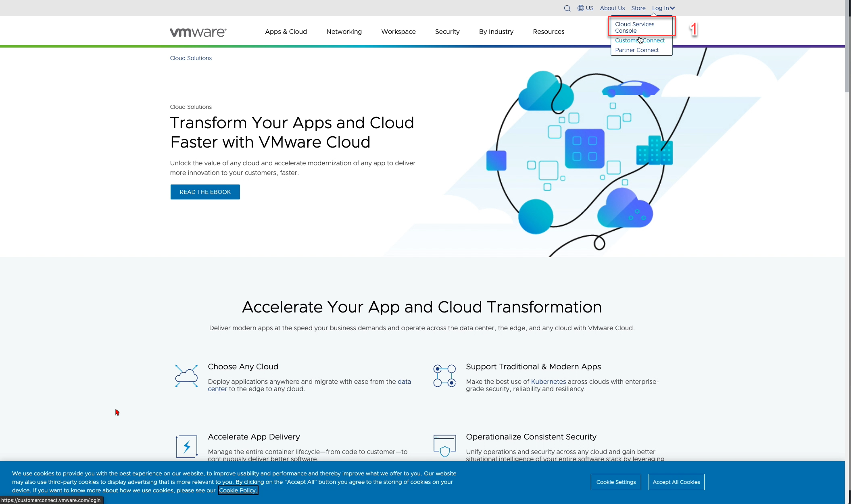
Task: Open the Resources menu
Action: pyautogui.click(x=549, y=31)
